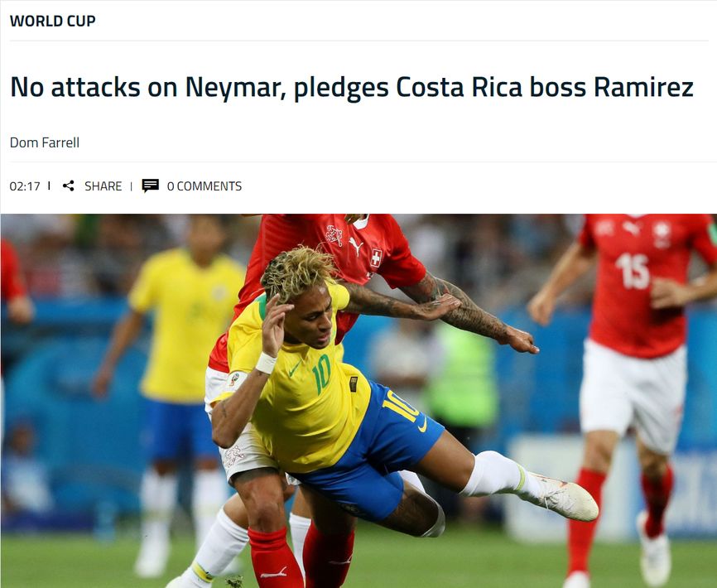The width and height of the screenshot is (717, 588).
Task: Click the yellow number 10 on the blue shorts
Action: click(401, 406)
